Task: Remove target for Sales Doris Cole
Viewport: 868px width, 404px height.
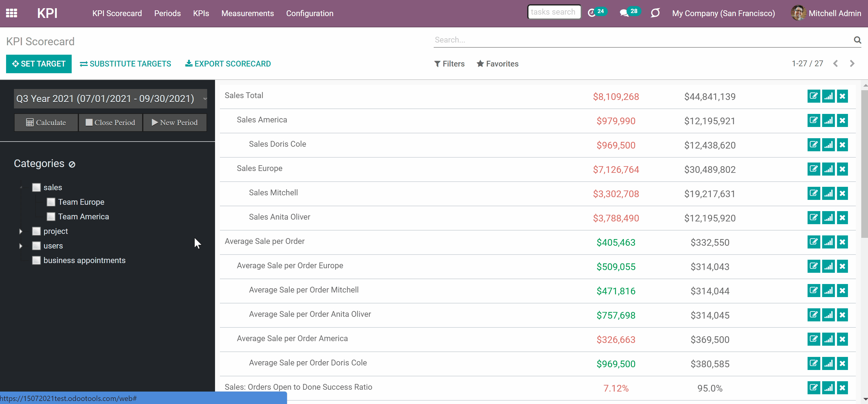Action: click(842, 145)
